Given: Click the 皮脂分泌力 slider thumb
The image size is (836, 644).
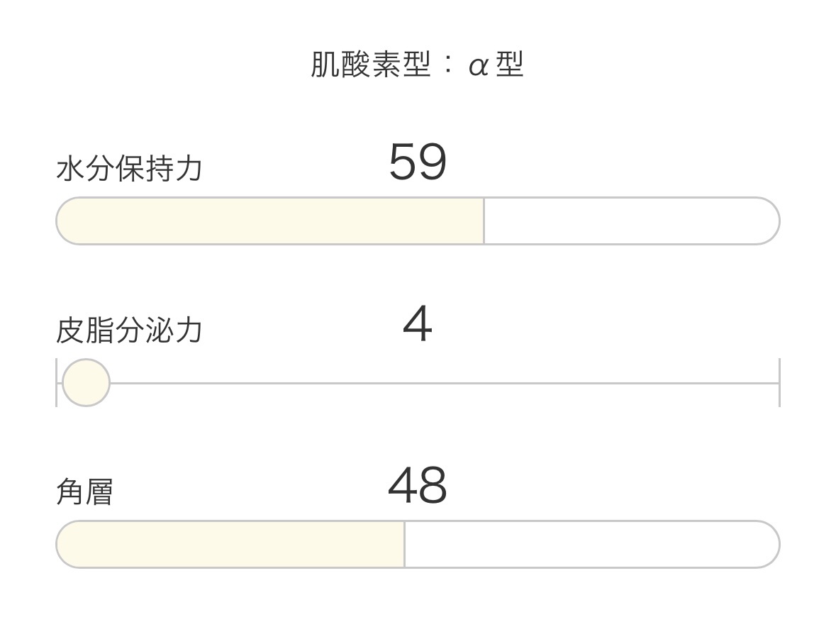Looking at the screenshot, I should [x=86, y=382].
